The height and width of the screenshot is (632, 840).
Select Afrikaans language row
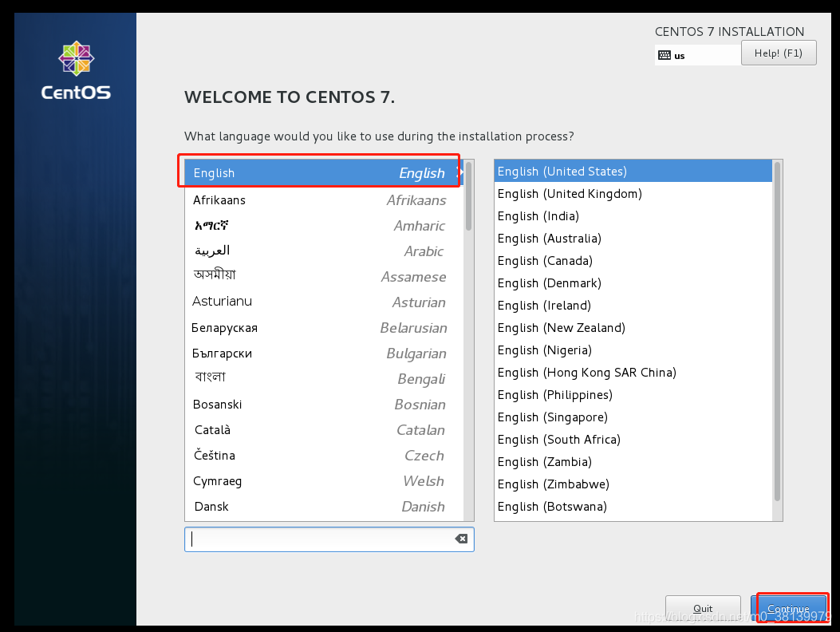[x=324, y=200]
